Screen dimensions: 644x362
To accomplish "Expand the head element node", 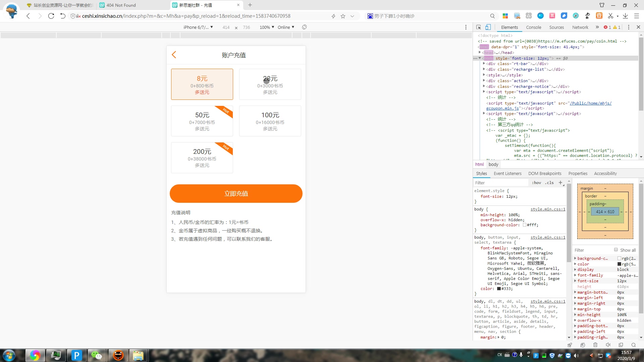I will (480, 52).
